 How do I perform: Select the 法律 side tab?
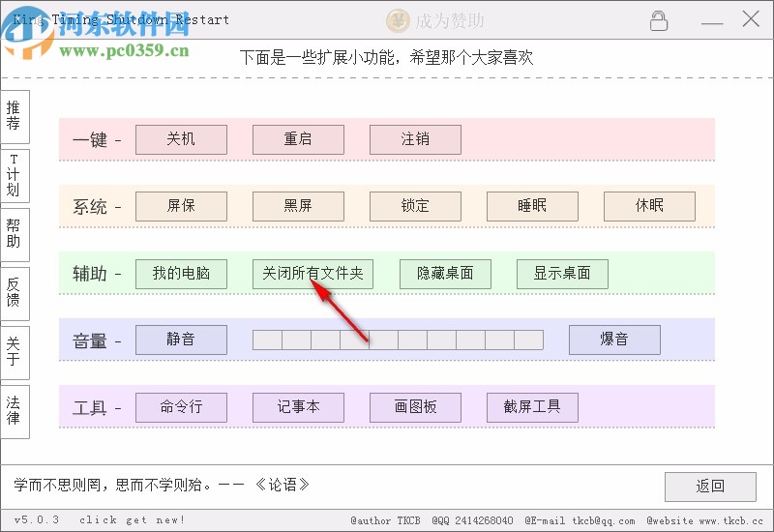[x=15, y=412]
